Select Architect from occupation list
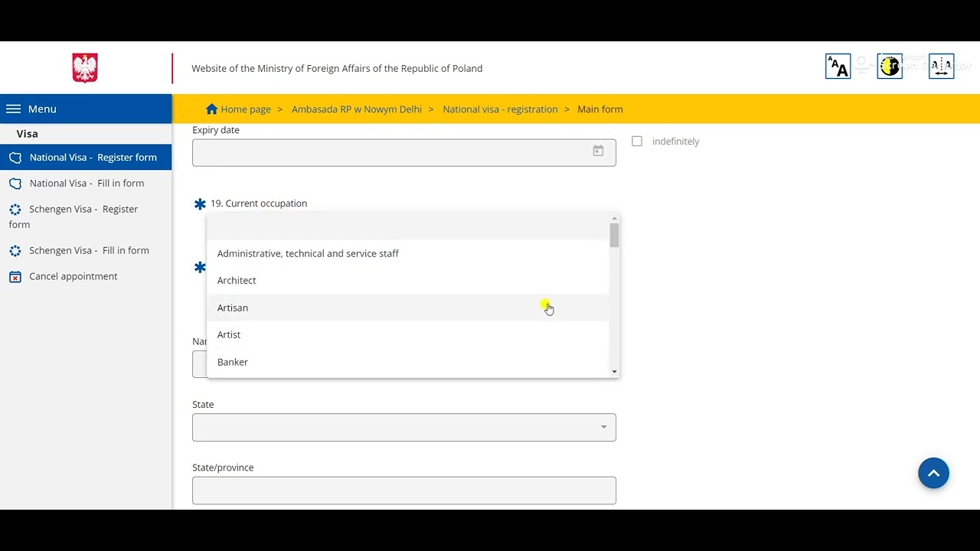Screen dimensions: 980x551 click(237, 281)
